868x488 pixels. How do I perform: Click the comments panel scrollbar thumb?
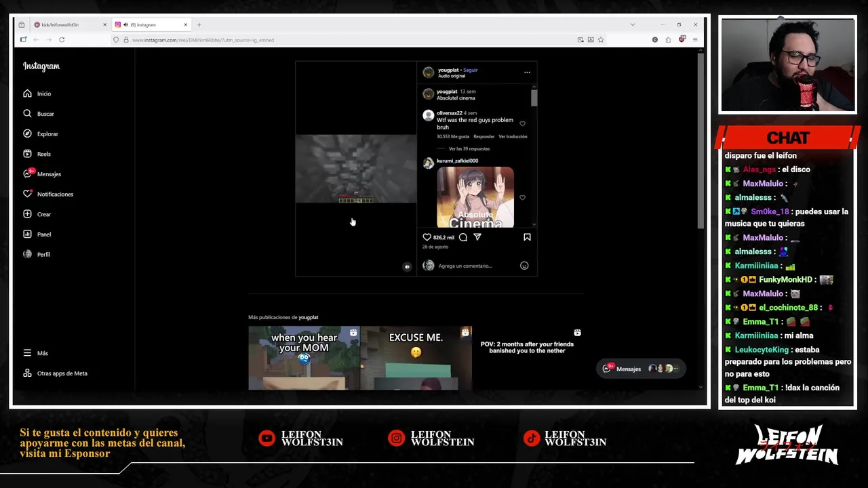(x=534, y=98)
